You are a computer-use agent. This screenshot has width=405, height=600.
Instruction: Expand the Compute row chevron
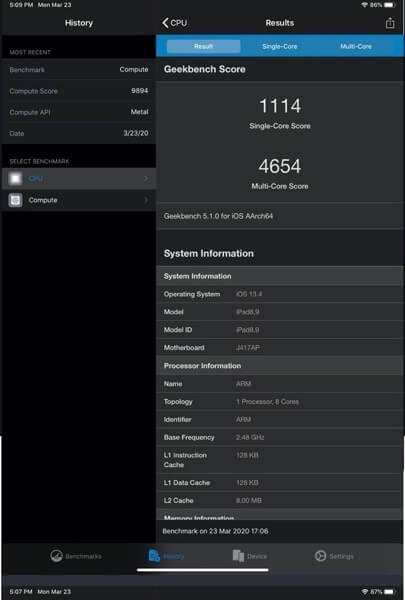coord(146,200)
